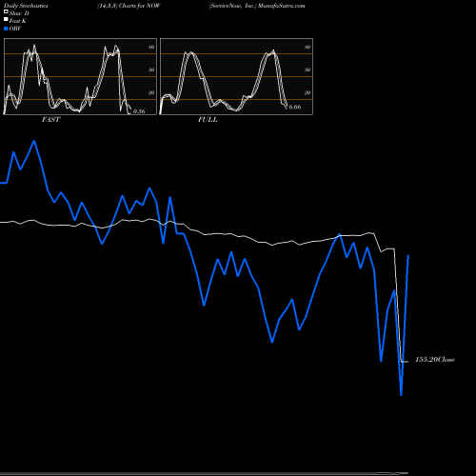Click the 80 axis label in FAST chart
The image size is (476, 476).
(x=151, y=47)
